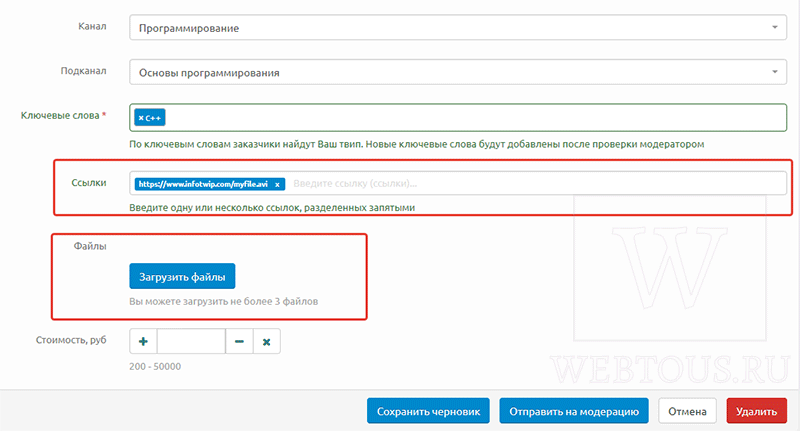
Task: Click Сохранить черновик to save draft
Action: [428, 411]
